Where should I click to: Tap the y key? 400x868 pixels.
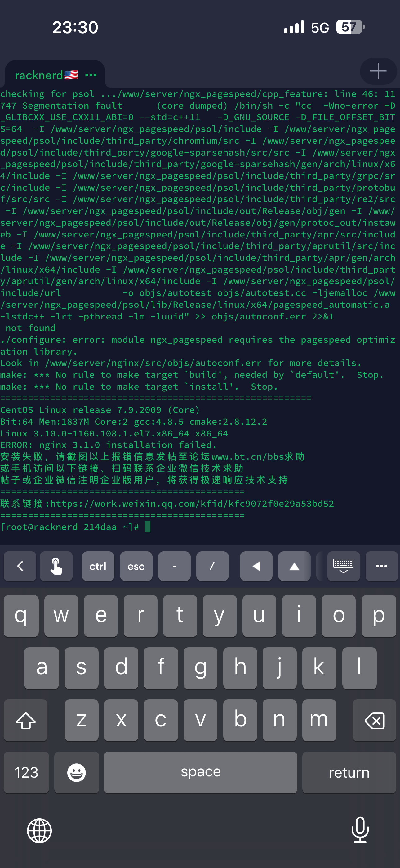click(x=220, y=616)
